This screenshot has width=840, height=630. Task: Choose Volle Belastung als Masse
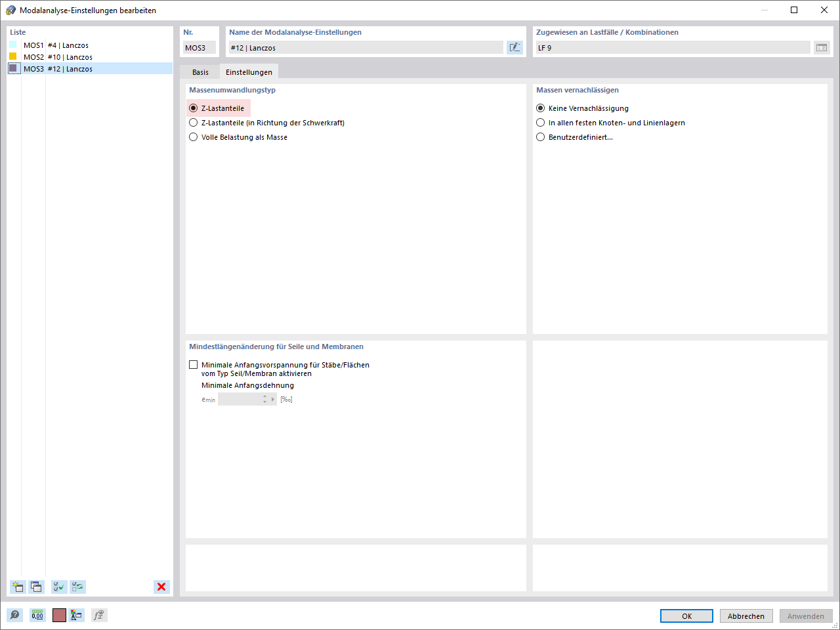coord(238,137)
